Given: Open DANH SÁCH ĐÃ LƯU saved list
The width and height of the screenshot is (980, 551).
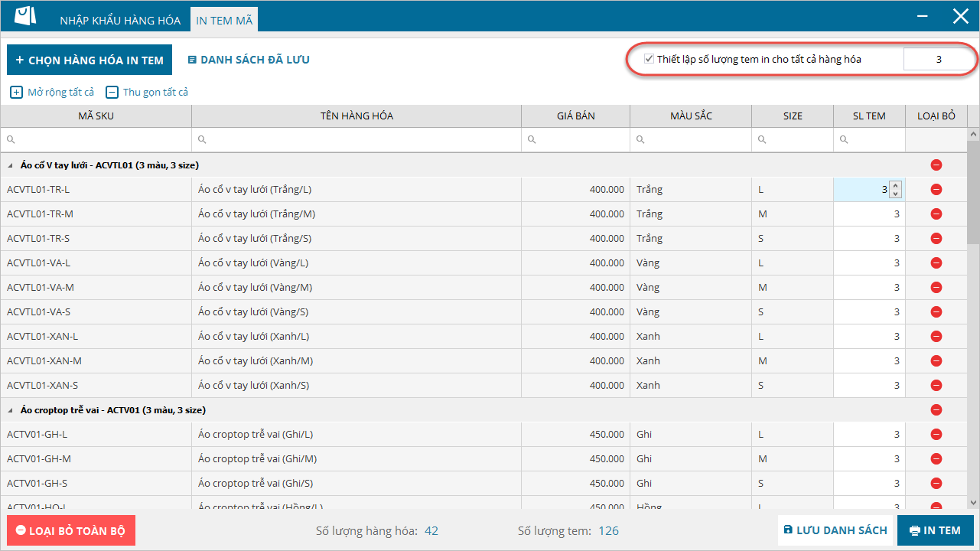Looking at the screenshot, I should tap(249, 60).
